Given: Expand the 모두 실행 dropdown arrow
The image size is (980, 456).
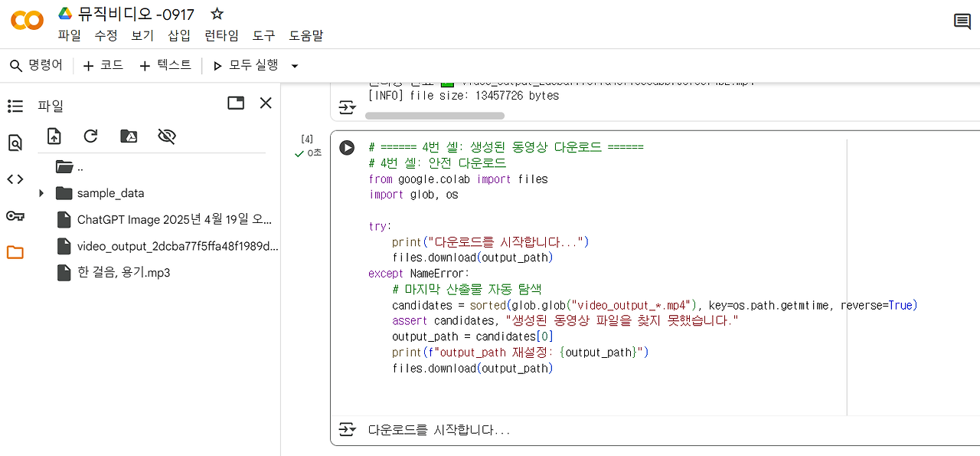Looking at the screenshot, I should click(295, 66).
